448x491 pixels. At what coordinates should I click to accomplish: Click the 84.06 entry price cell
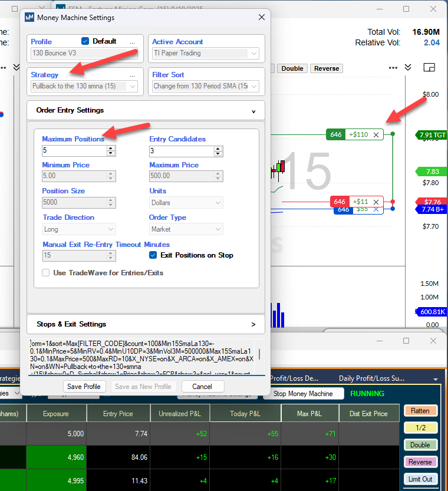point(118,457)
